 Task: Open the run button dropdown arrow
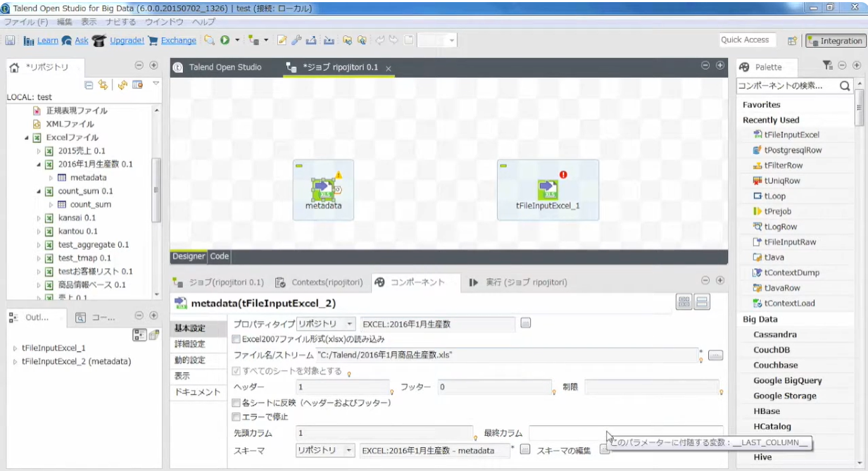click(237, 40)
